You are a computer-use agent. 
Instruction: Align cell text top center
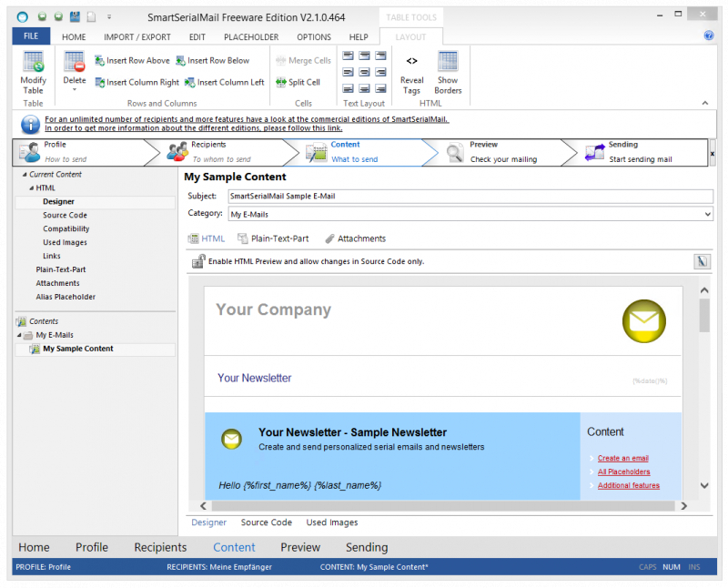point(365,56)
